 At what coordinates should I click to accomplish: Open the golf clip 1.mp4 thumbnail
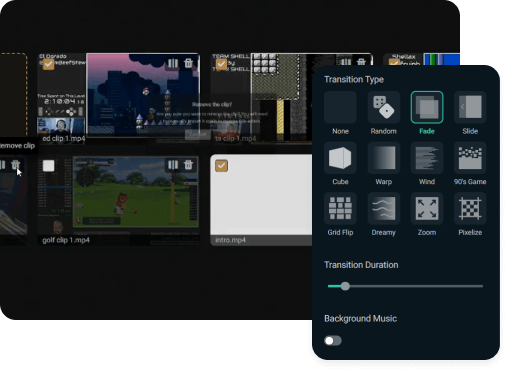135,192
